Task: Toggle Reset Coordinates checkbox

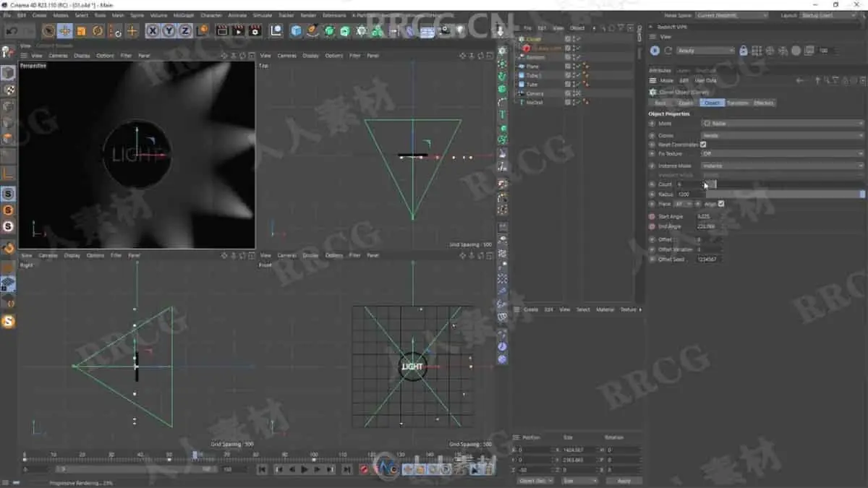Action: pos(703,145)
